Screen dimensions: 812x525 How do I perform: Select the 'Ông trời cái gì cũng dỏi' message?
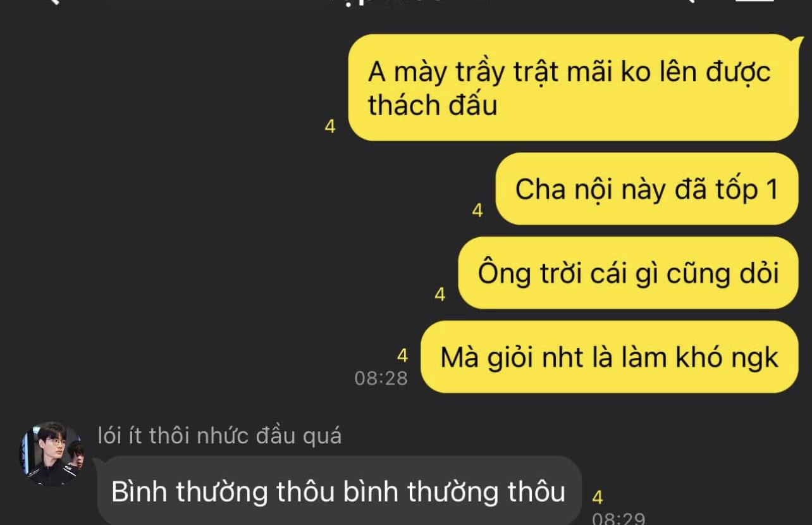629,273
